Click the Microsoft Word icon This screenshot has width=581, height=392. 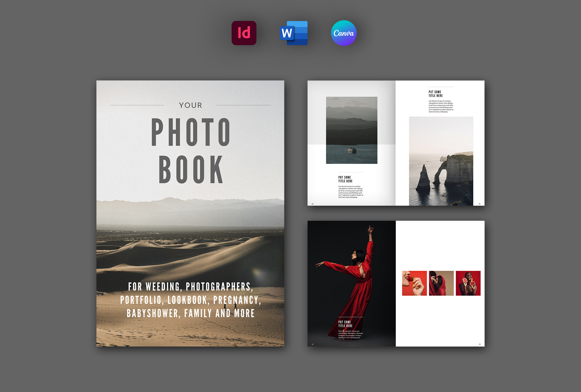tap(294, 33)
